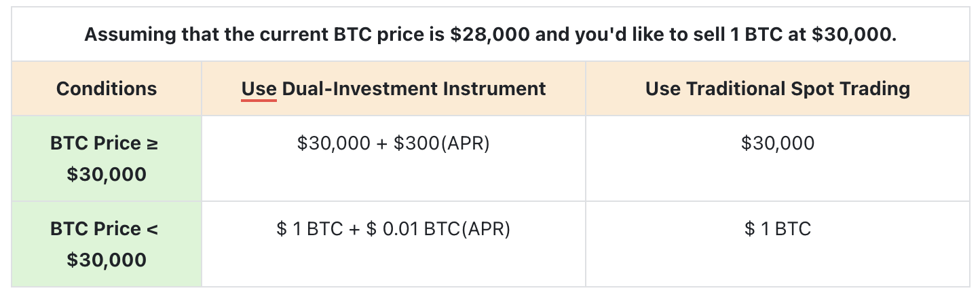Select the "Dual-Investment Instrument" header text

click(413, 88)
